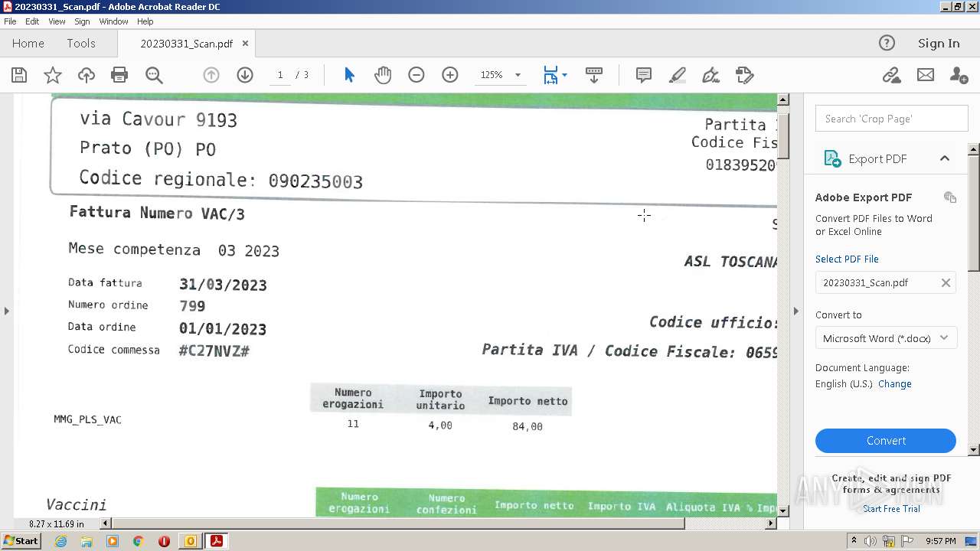The image size is (980, 551).
Task: Launch Internet Explorer from the taskbar
Action: click(61, 541)
